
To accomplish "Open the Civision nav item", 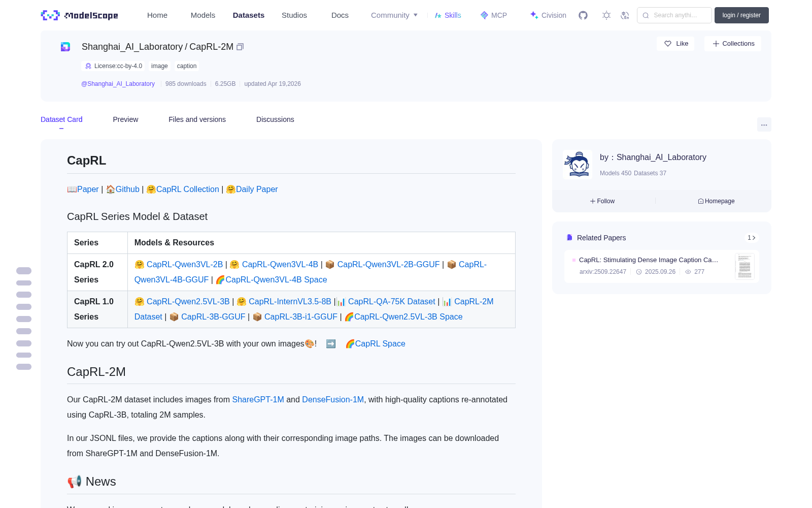I will 548,15.
